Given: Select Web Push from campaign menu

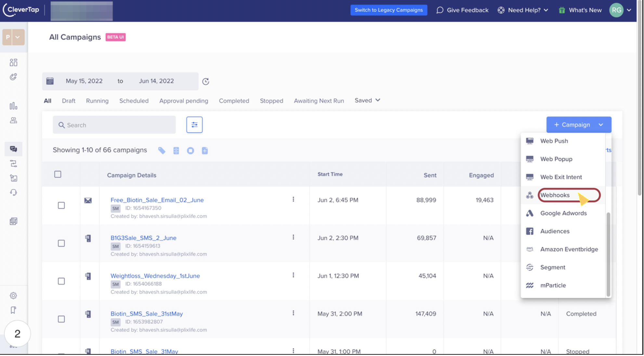Looking at the screenshot, I should point(563,141).
